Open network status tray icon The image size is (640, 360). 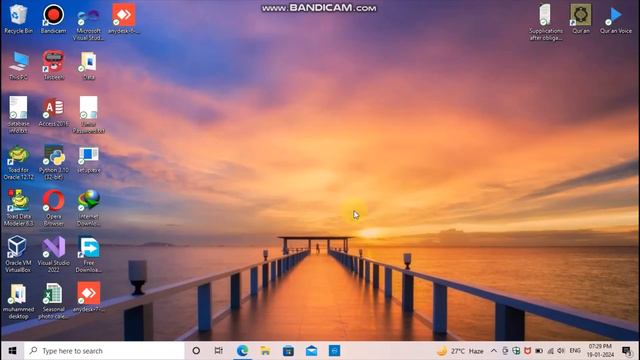tap(551, 351)
